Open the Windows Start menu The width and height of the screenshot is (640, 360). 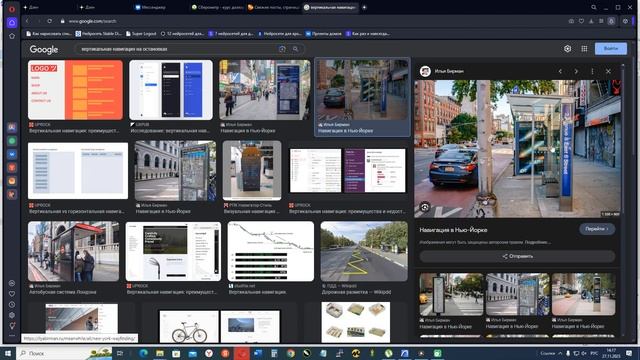tap(8, 353)
